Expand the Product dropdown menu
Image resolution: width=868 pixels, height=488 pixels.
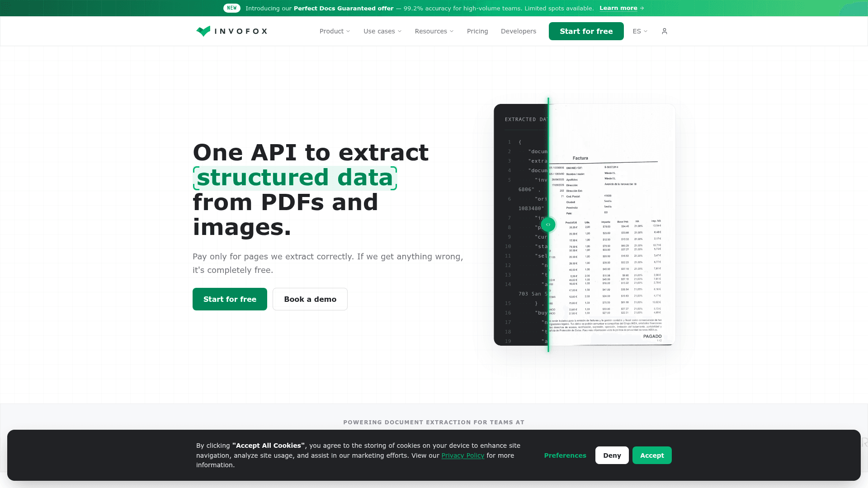pos(335,31)
